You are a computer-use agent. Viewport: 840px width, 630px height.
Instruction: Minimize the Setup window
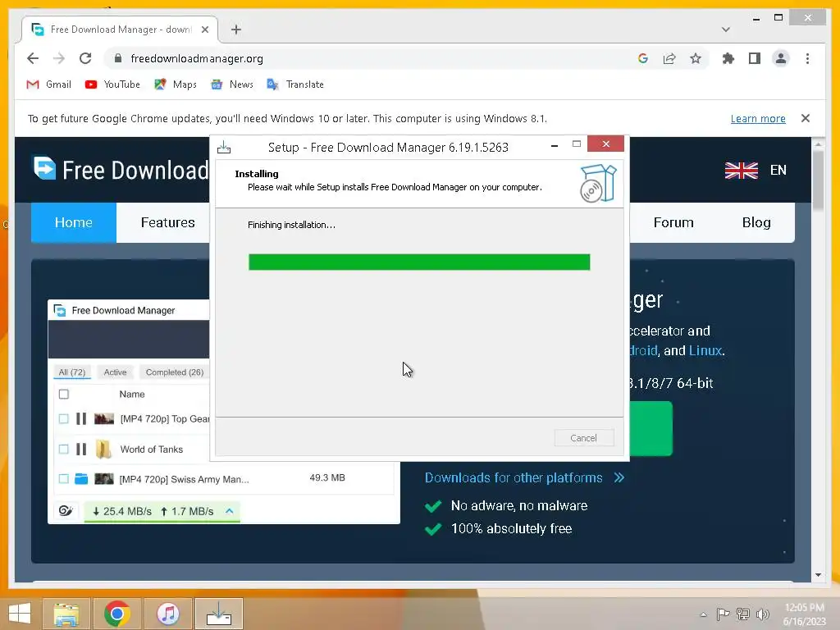point(555,144)
